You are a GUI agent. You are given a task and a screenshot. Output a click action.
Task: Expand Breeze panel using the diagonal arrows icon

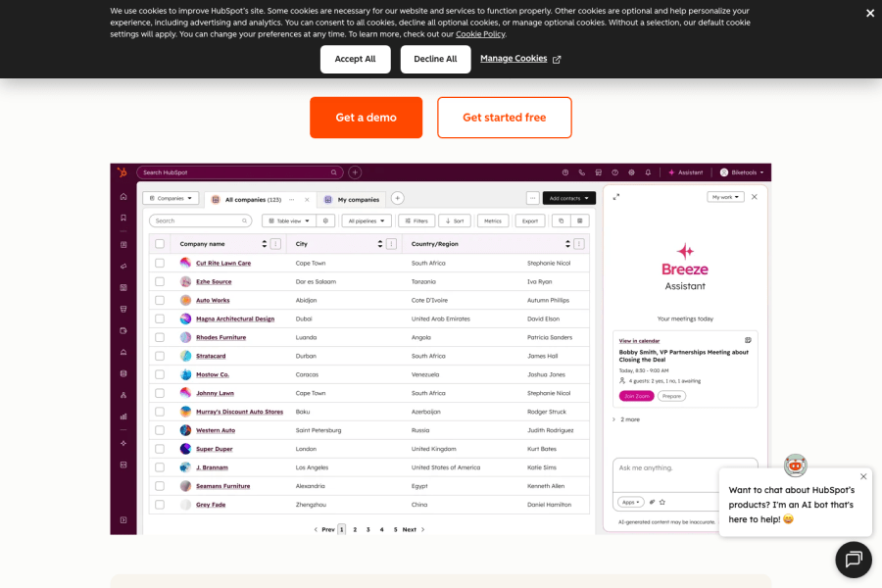(x=616, y=196)
